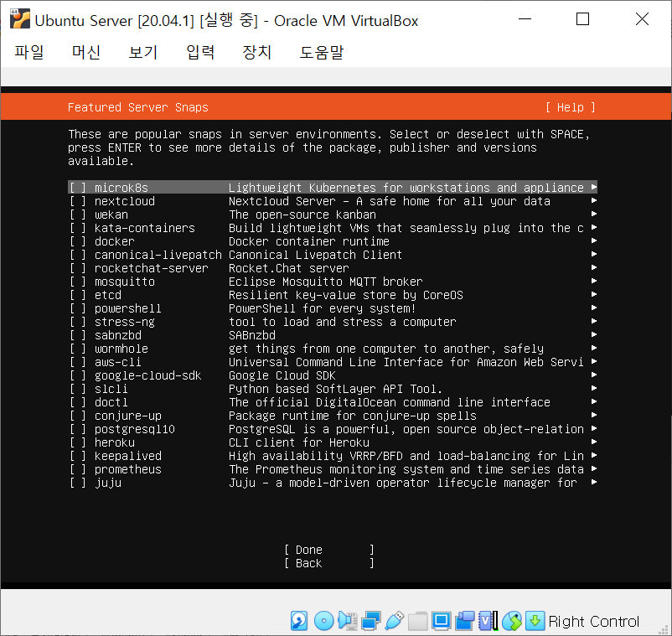
Task: Click the Right Control host key label
Action: [593, 621]
